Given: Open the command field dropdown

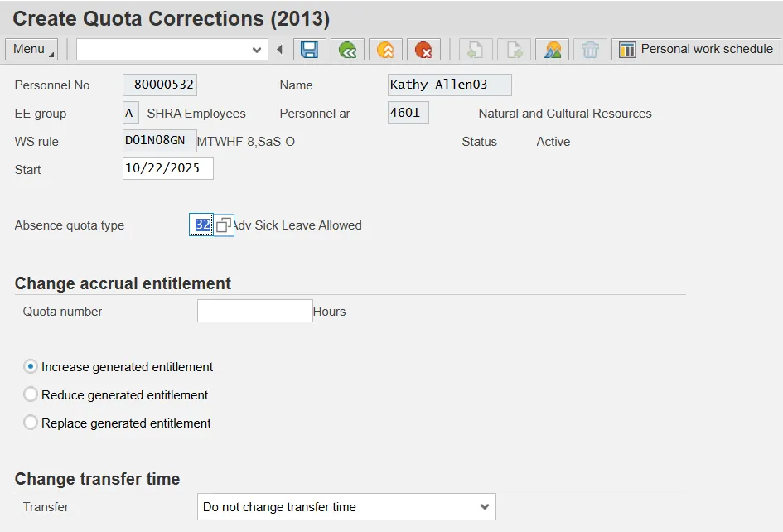Looking at the screenshot, I should [x=257, y=50].
